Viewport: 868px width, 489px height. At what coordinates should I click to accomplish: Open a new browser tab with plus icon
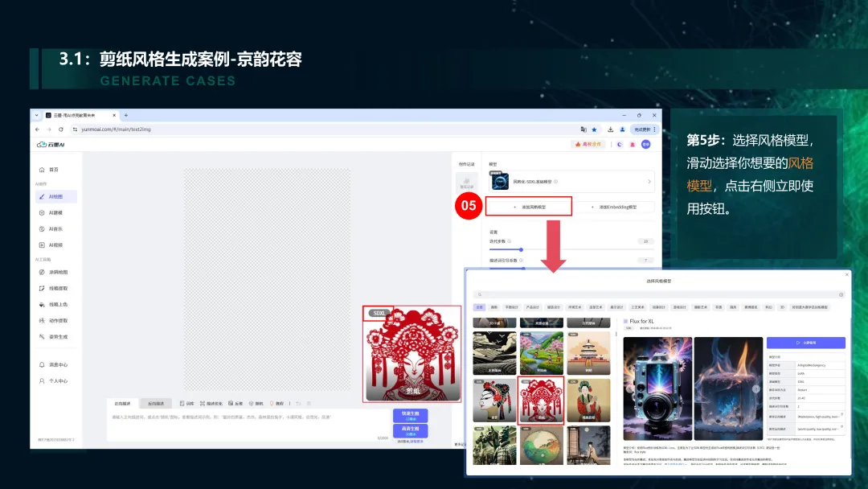(126, 115)
